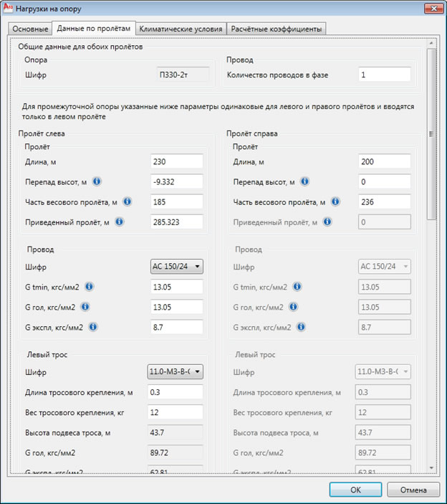Viewport: 447px width, 504px height.
Task: Click left span Длина field 230
Action: click(x=177, y=161)
